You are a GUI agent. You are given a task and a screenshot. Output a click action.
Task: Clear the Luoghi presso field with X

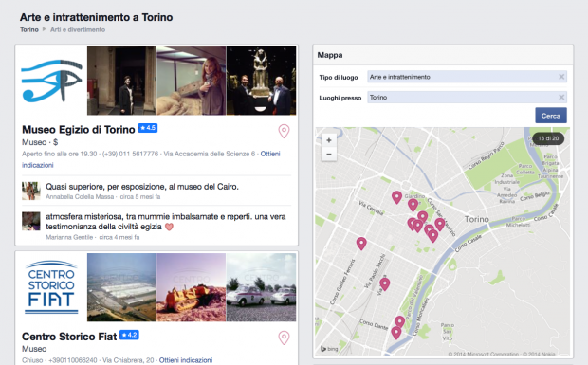coord(561,98)
